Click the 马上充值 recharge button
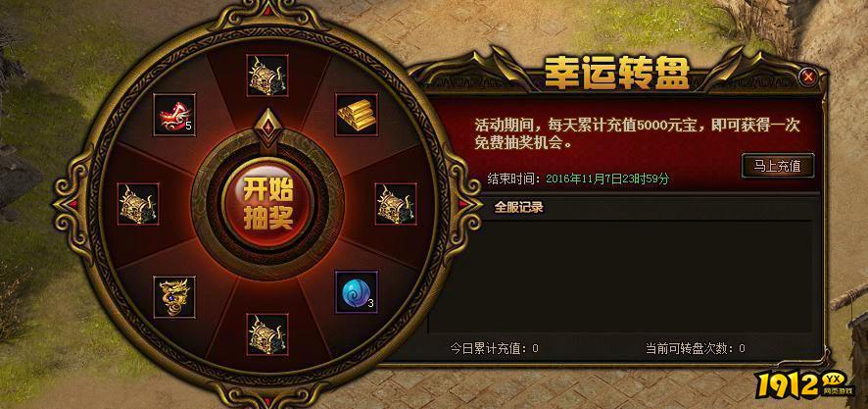Image resolution: width=868 pixels, height=409 pixels. coord(778,166)
